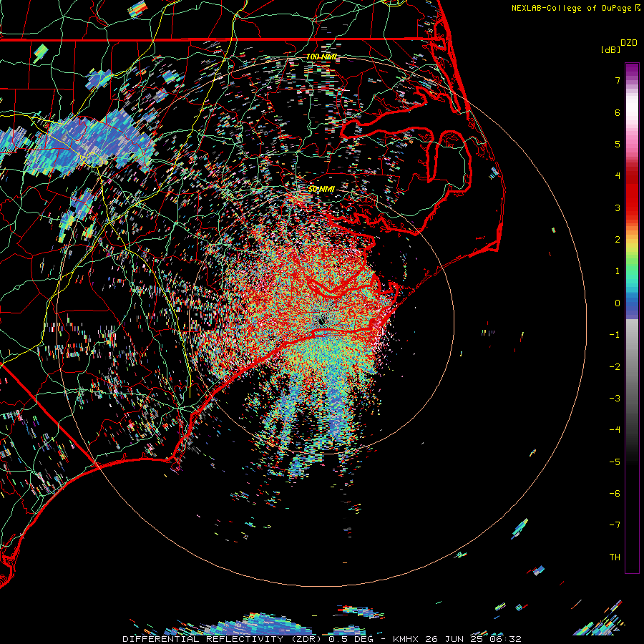Click the -1 label on the scale
The image size is (644, 644).
(615, 334)
